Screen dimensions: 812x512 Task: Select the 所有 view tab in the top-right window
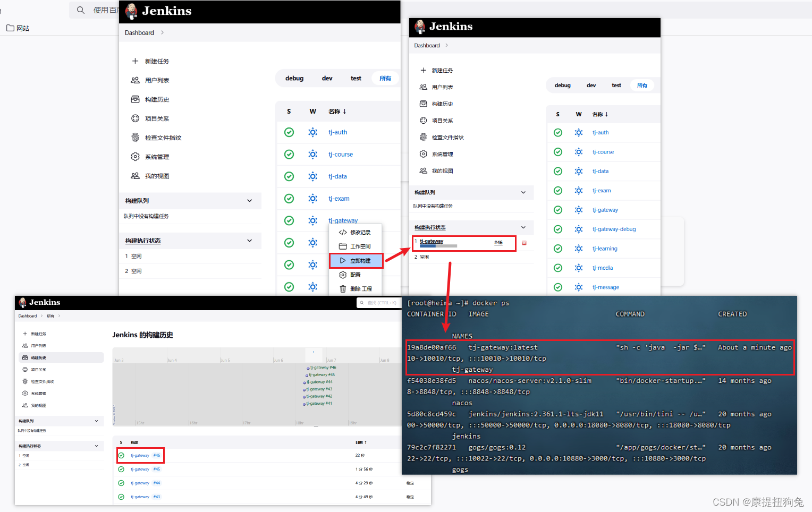coord(642,85)
